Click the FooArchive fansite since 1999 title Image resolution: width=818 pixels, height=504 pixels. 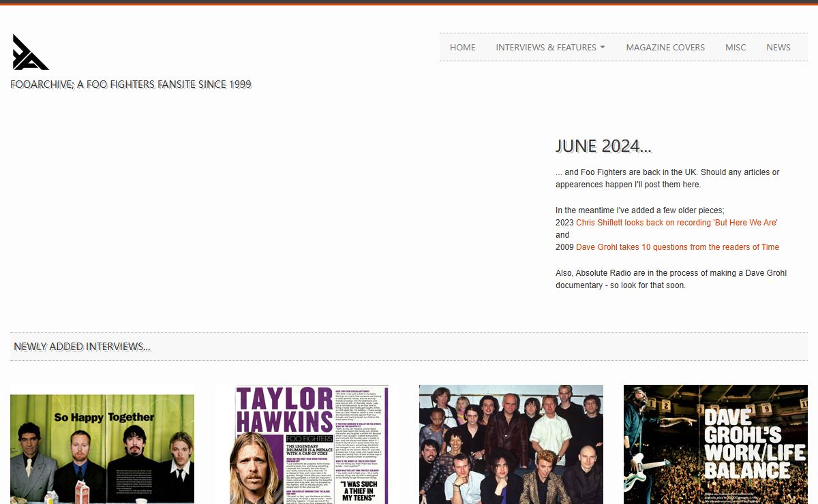131,84
